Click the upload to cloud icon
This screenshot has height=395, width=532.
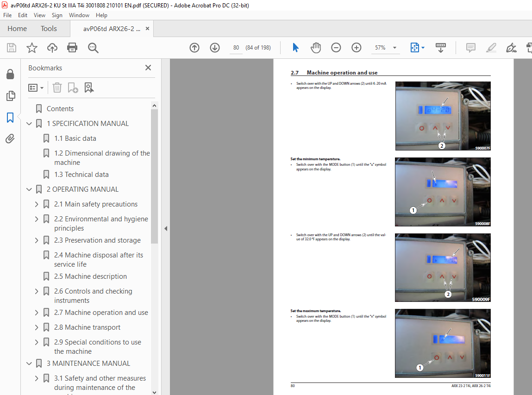tap(52, 48)
